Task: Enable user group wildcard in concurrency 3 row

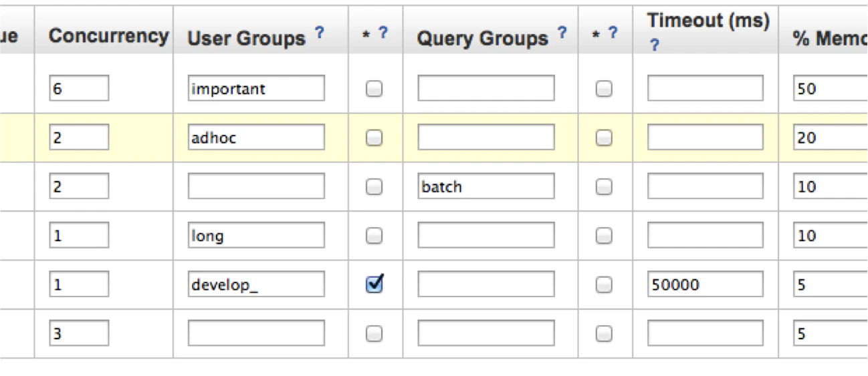Action: 374,333
